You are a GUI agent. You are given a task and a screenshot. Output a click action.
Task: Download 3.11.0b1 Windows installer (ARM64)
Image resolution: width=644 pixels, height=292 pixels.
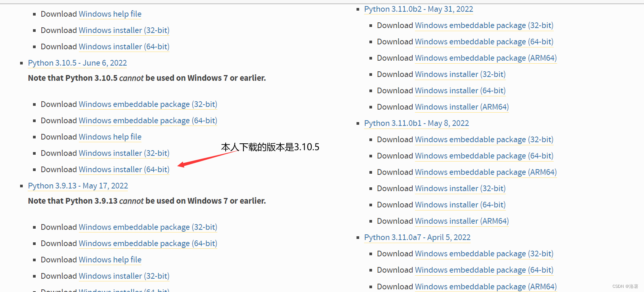(462, 221)
